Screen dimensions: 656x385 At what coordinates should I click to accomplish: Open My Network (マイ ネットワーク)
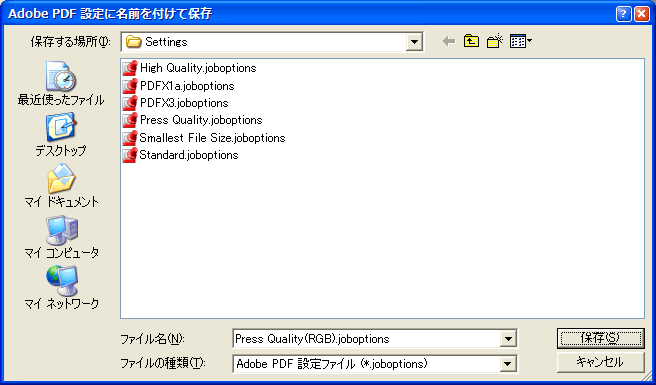61,288
